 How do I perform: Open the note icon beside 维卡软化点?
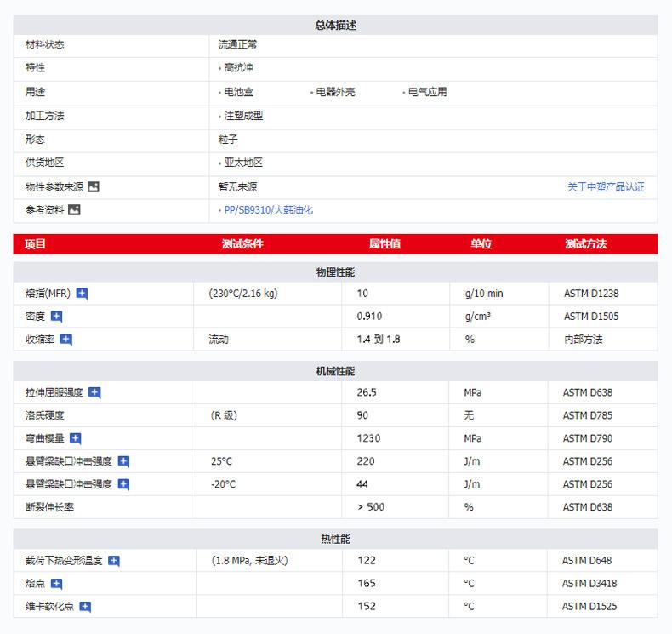tap(85, 607)
